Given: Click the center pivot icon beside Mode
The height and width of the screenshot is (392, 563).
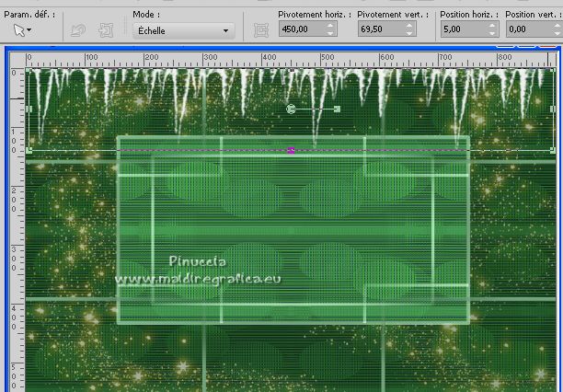Looking at the screenshot, I should 261,30.
